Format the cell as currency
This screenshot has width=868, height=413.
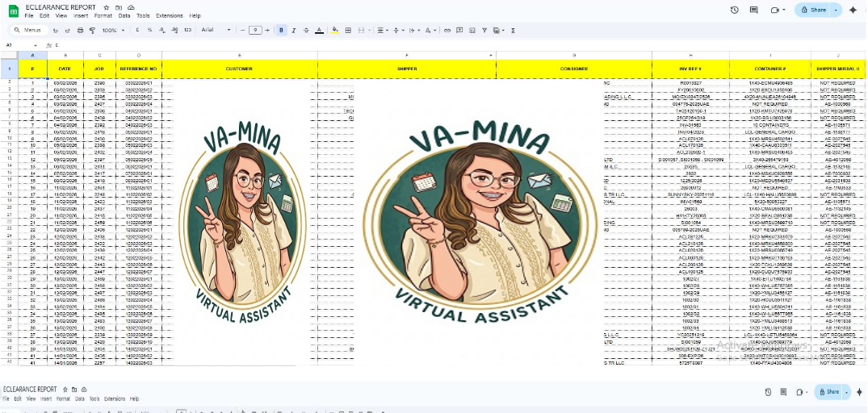tap(137, 31)
